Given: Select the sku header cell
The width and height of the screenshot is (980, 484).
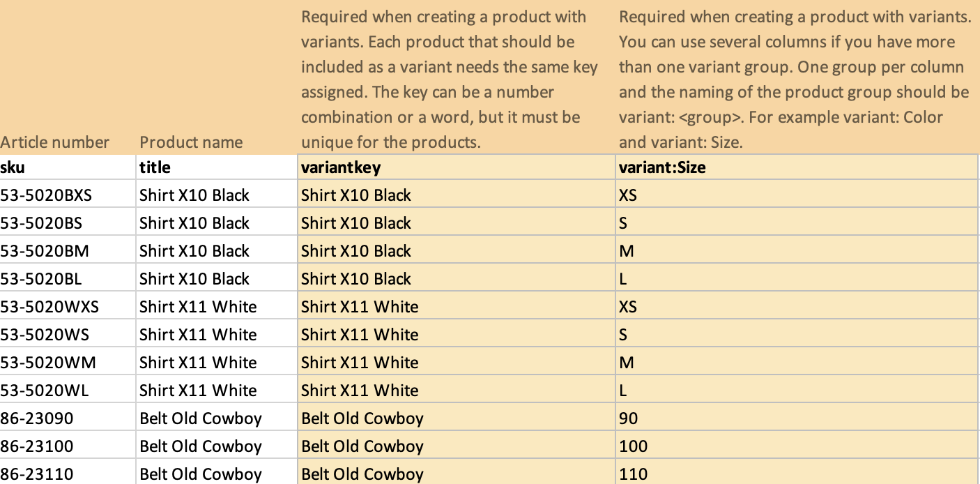Looking at the screenshot, I should pyautogui.click(x=68, y=167).
